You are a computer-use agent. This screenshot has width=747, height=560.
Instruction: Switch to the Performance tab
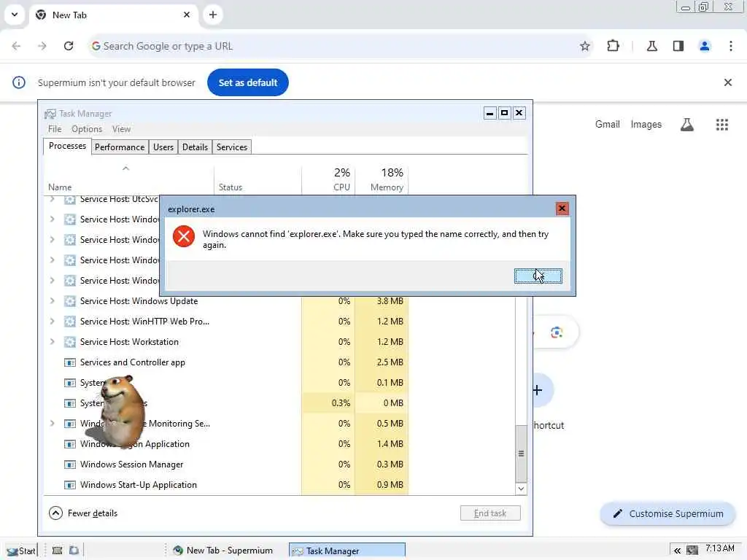pyautogui.click(x=120, y=147)
